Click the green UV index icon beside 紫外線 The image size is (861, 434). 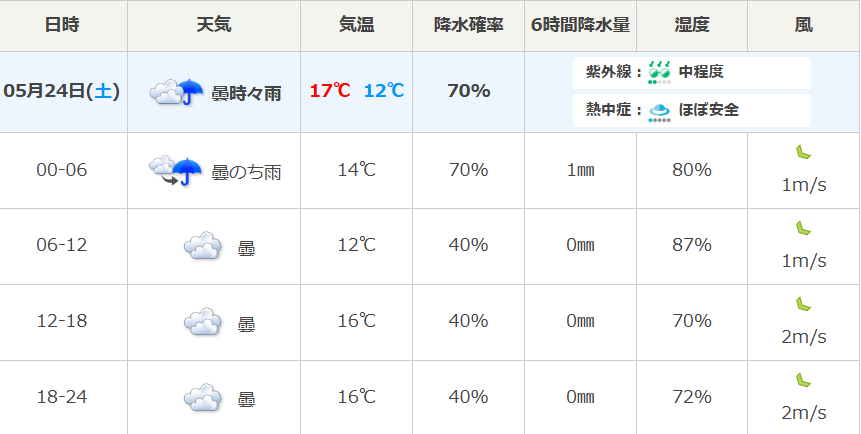659,73
